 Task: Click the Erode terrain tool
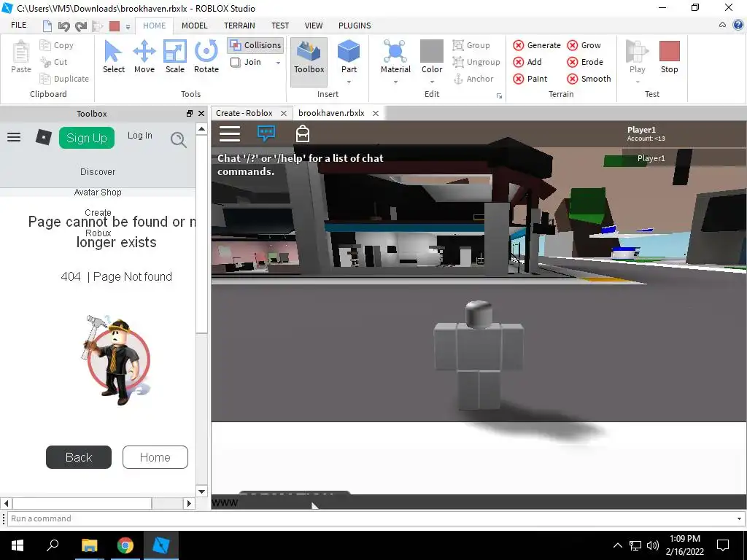[585, 62]
